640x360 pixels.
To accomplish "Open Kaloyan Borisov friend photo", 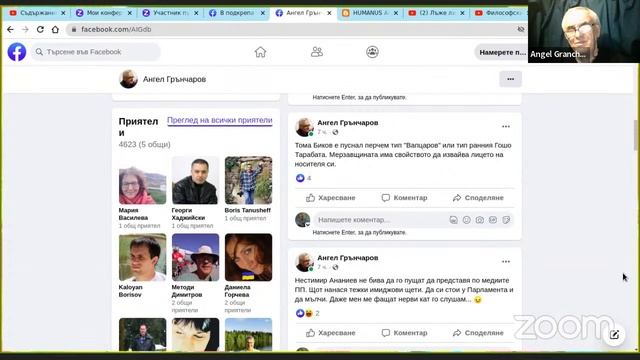I will (142, 257).
